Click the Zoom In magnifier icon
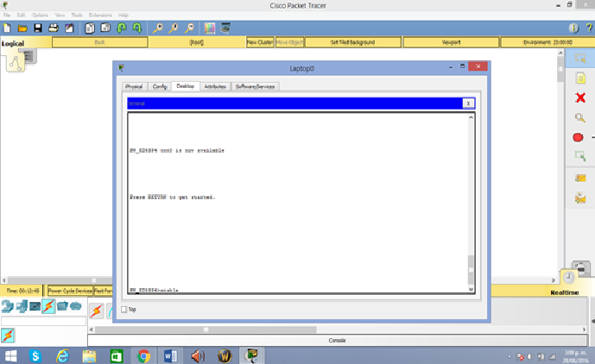The image size is (595, 364). (158, 28)
